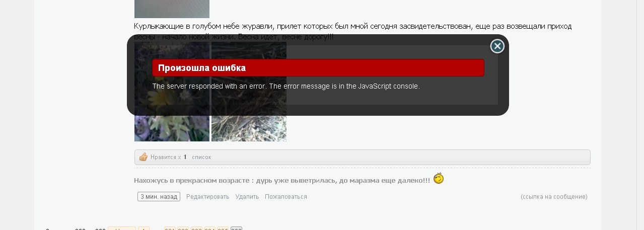Click the like count number 1
This screenshot has width=644, height=230.
[x=185, y=157]
